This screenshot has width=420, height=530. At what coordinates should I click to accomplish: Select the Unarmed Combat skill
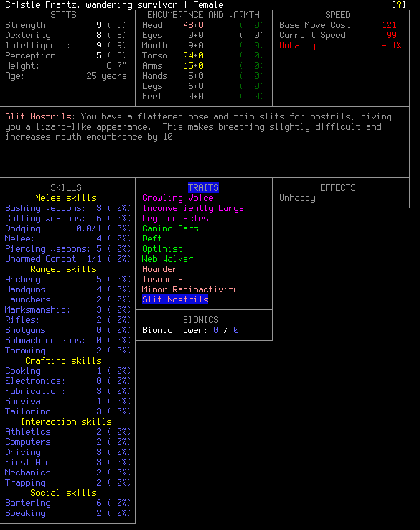coord(68,259)
